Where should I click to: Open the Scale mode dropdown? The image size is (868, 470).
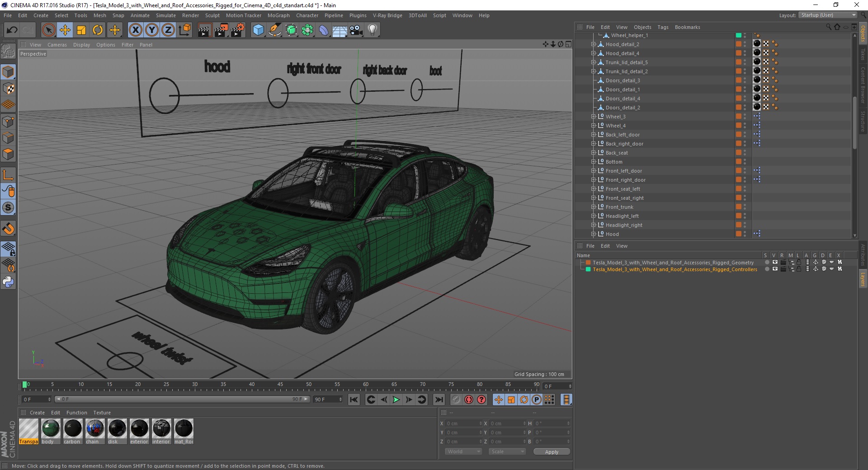507,451
